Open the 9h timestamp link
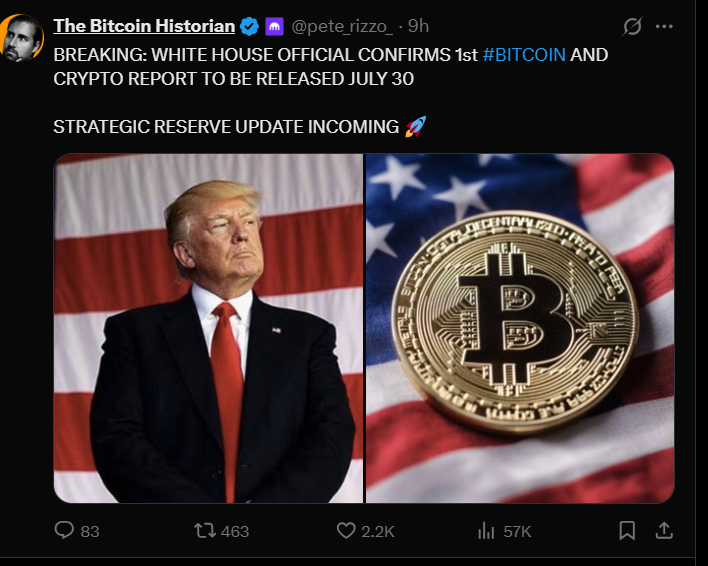Image resolution: width=708 pixels, height=566 pixels. pos(418,26)
